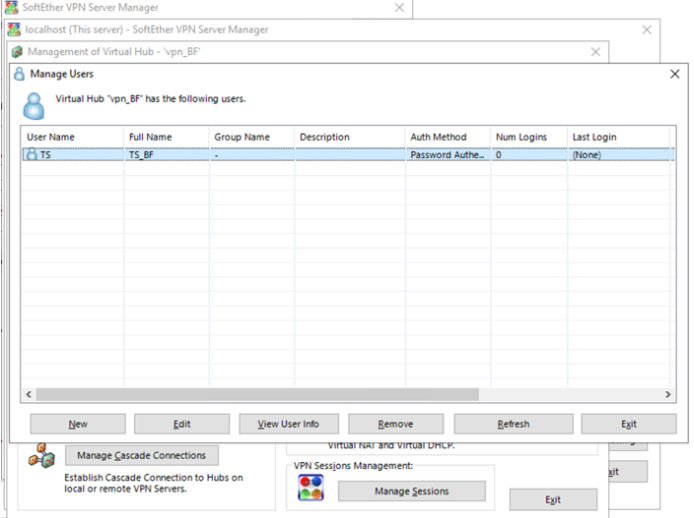Refresh the user list
Image resolution: width=694 pixels, height=518 pixels.
514,424
